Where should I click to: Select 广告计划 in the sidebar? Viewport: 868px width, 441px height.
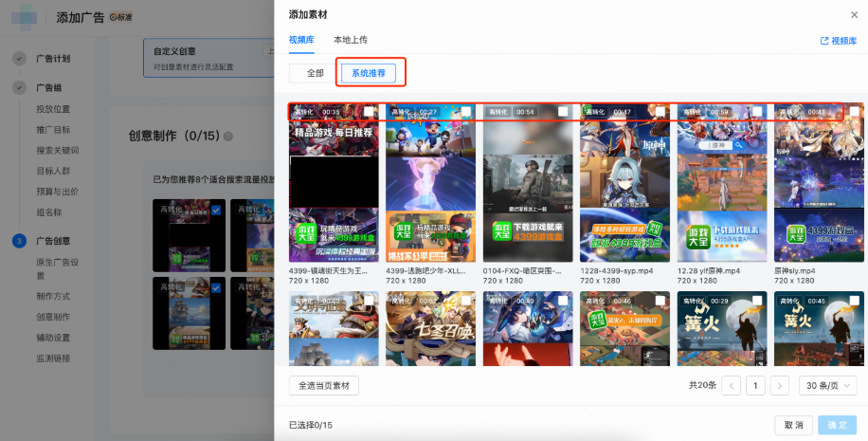pos(53,59)
